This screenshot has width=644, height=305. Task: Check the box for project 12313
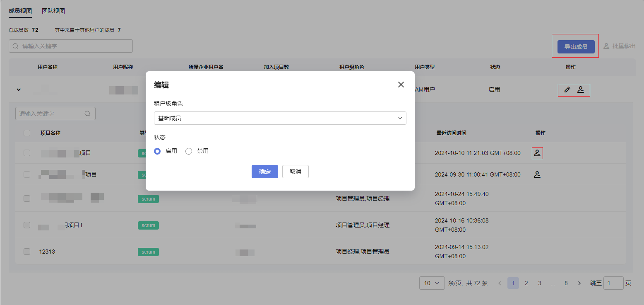(27, 252)
